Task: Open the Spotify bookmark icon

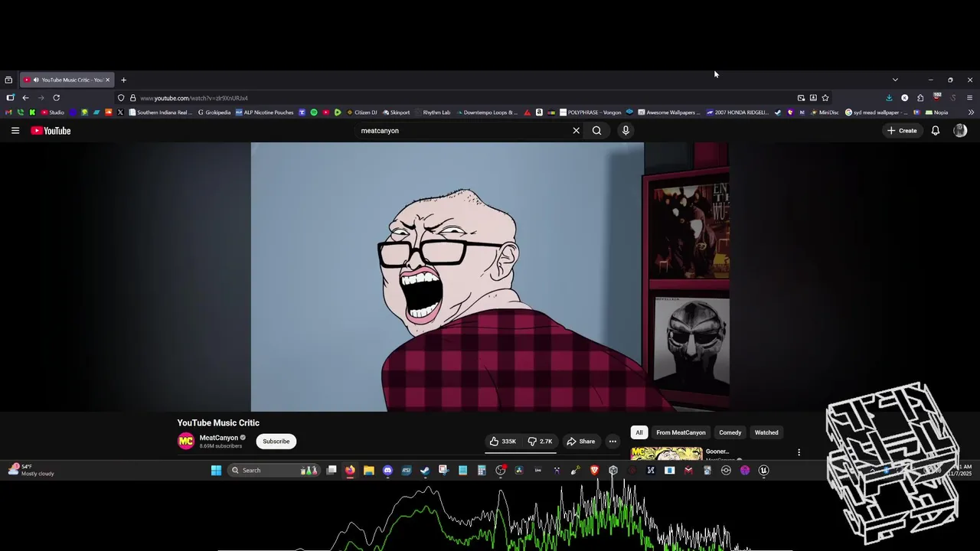Action: 314,112
